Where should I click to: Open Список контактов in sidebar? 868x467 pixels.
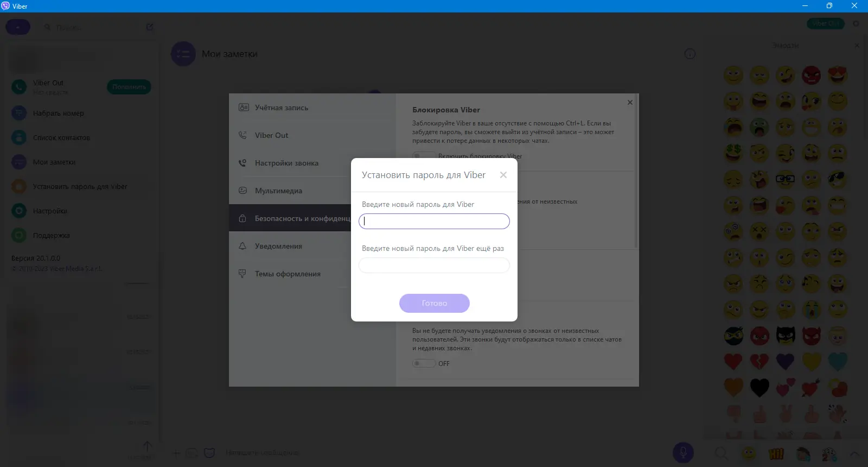(61, 137)
